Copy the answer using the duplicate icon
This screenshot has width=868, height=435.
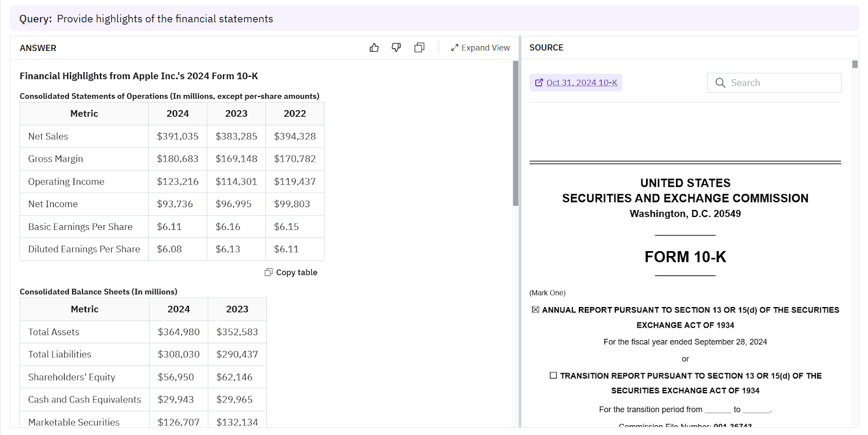tap(419, 48)
